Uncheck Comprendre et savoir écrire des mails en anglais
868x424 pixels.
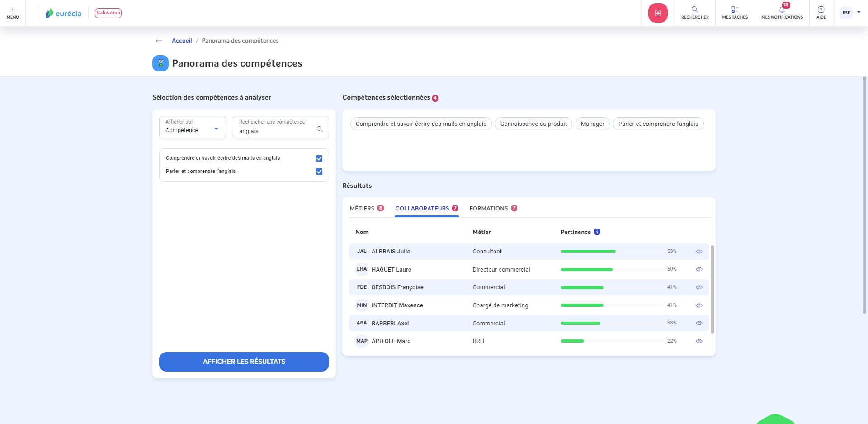coord(319,158)
